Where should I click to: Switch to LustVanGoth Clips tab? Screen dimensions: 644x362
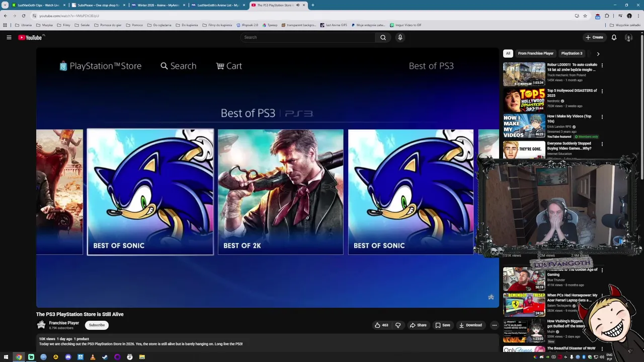coord(39,5)
